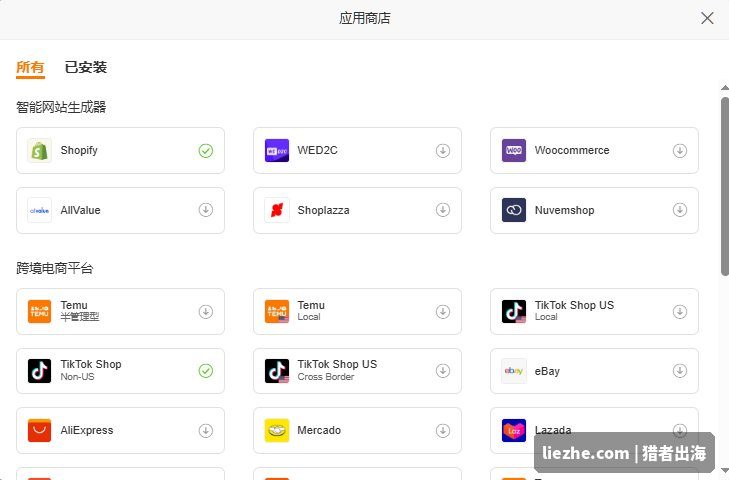
Task: Click the AllValue app logo
Action: coord(40,210)
